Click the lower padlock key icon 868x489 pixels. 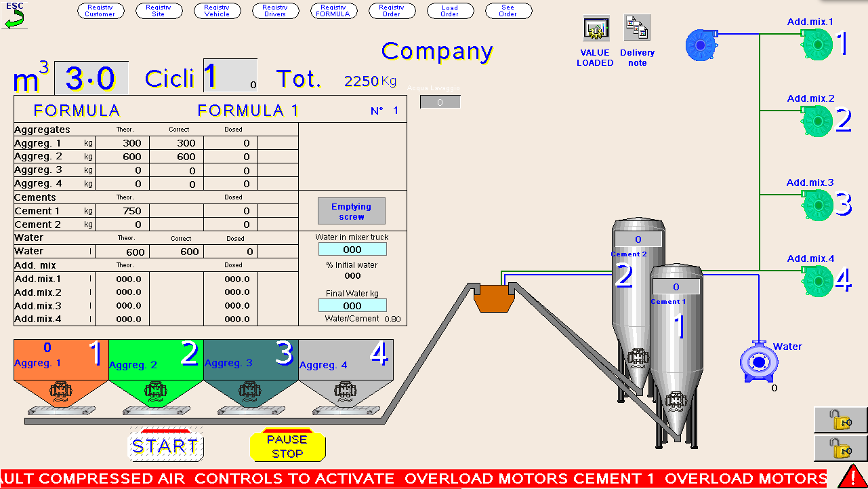click(840, 448)
